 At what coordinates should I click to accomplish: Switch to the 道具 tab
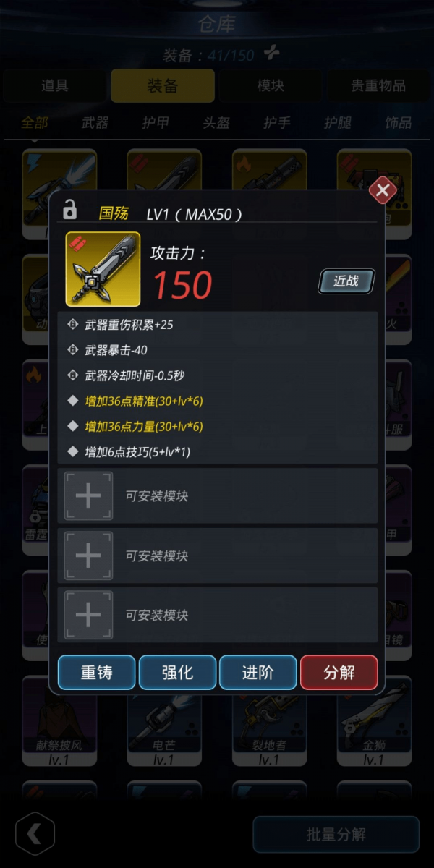pyautogui.click(x=54, y=85)
